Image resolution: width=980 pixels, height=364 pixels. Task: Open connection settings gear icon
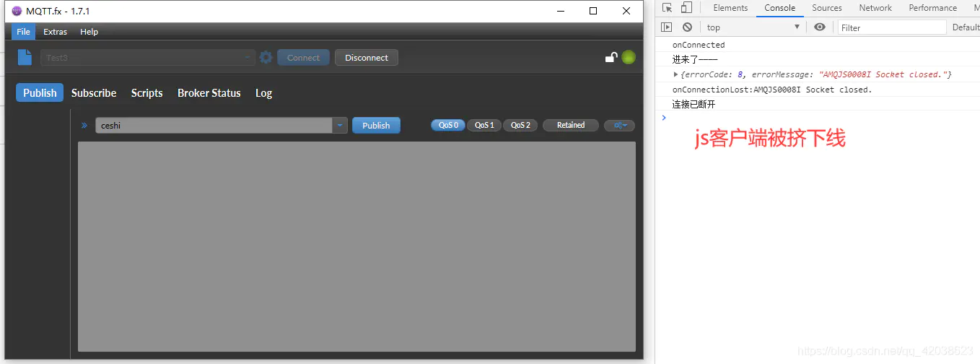266,58
